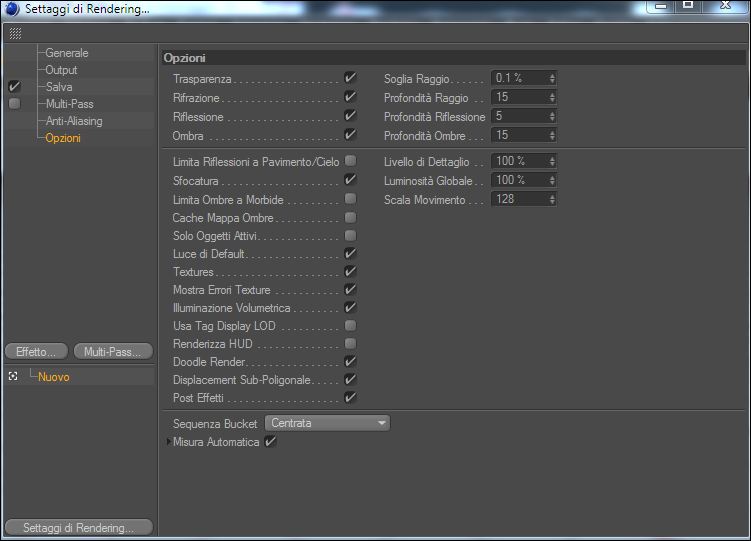The height and width of the screenshot is (541, 751).
Task: Open the Generale settings page
Action: pos(67,53)
